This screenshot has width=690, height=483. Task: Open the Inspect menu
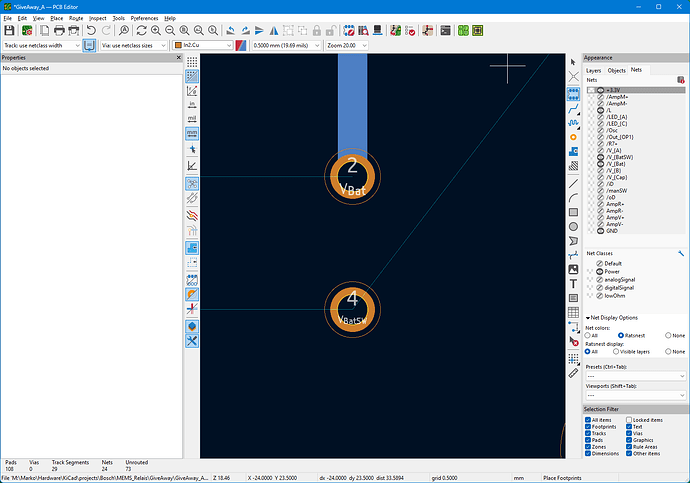pyautogui.click(x=97, y=18)
